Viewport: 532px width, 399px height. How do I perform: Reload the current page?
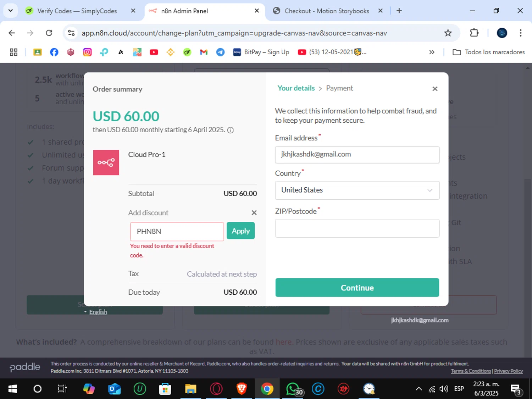[49, 33]
